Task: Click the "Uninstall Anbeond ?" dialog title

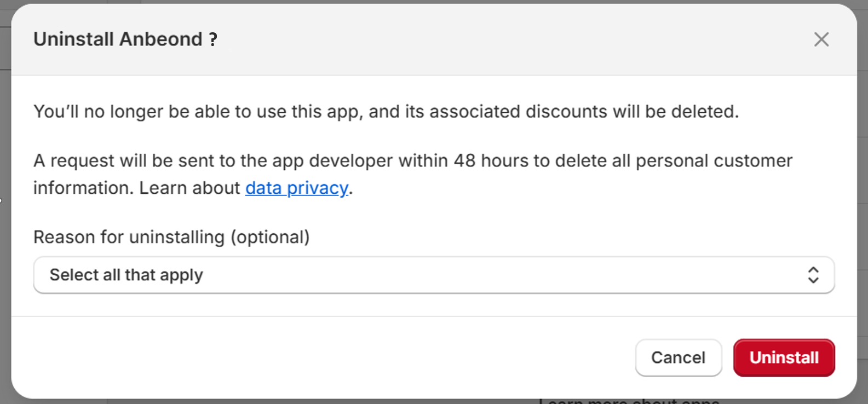Action: click(125, 39)
